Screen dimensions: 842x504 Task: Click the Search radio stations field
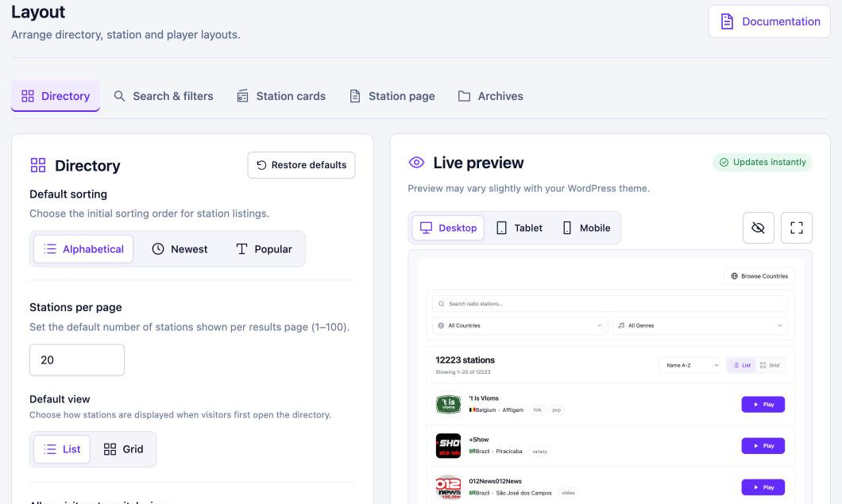coord(609,304)
